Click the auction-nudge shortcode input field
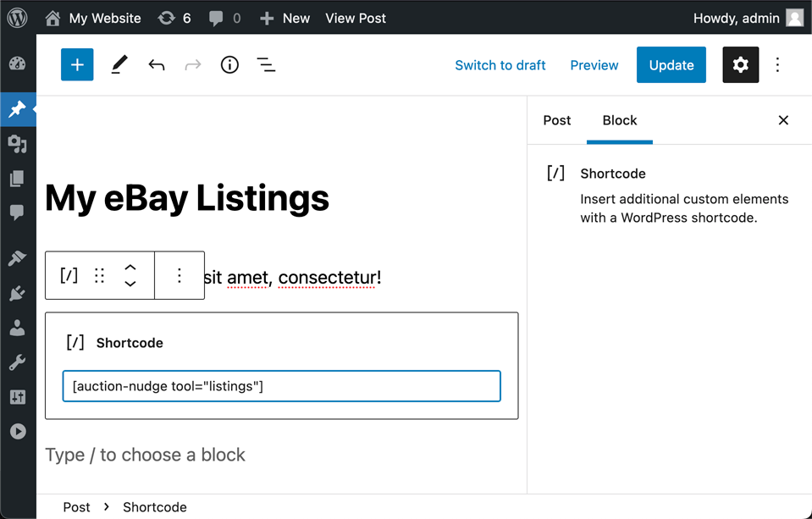 (282, 386)
